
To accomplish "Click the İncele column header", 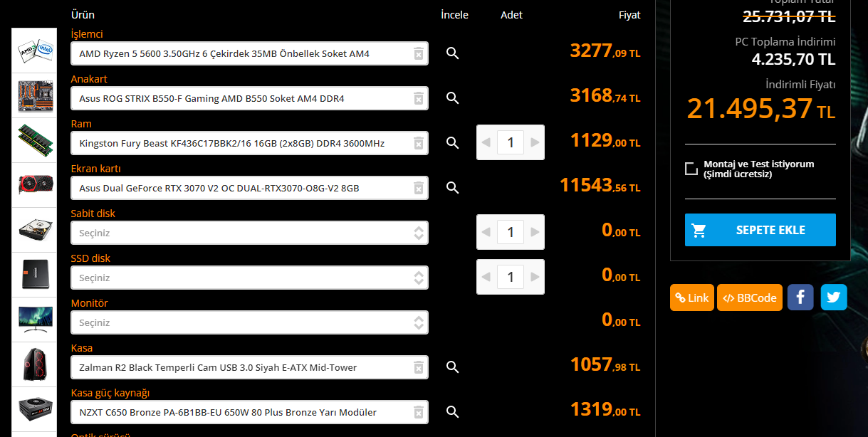I will point(454,15).
